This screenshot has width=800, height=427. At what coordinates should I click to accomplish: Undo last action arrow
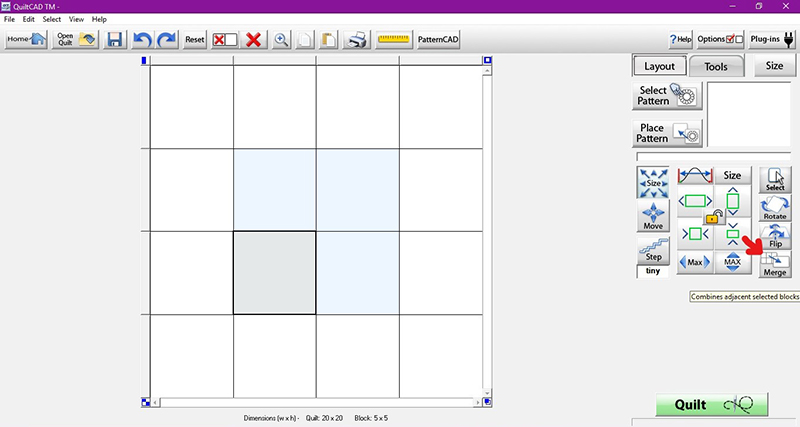point(142,39)
